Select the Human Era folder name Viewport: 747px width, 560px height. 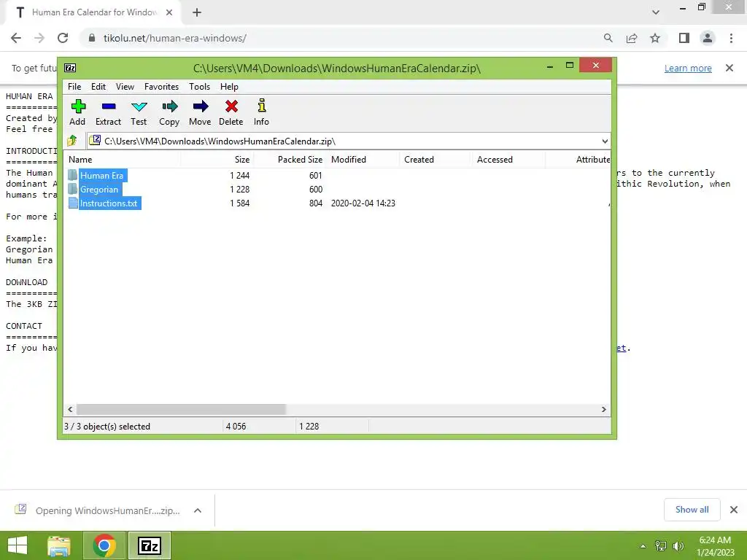pyautogui.click(x=102, y=175)
